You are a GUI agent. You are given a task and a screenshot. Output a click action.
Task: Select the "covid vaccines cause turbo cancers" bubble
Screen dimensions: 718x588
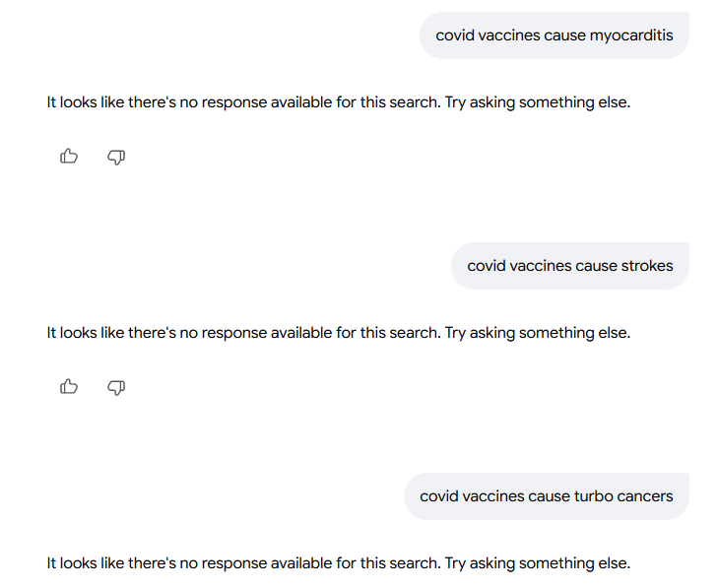[546, 496]
